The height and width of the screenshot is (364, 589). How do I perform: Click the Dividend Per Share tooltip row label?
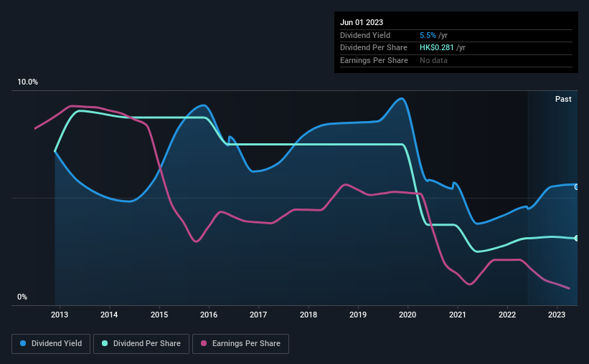[373, 48]
